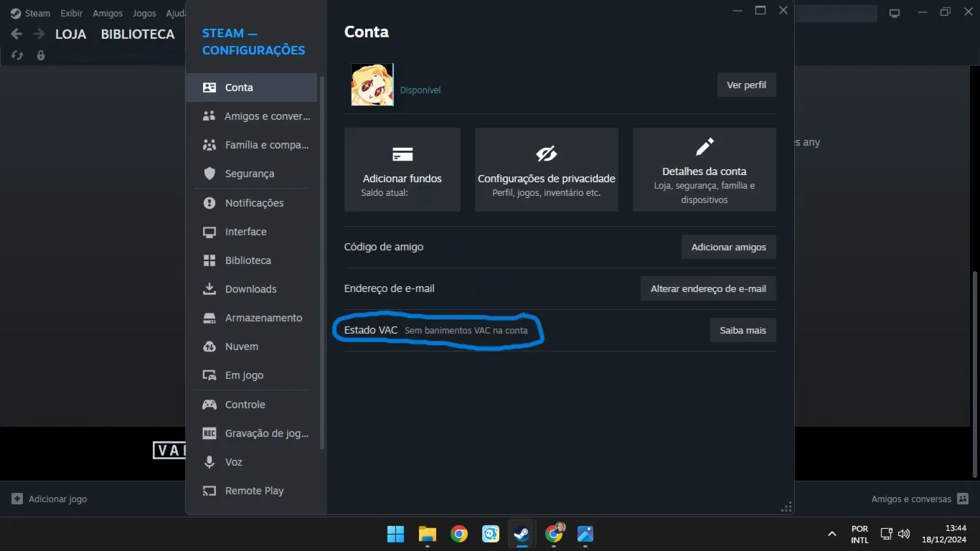
Task: Click the settings sidebar scrollbar
Action: 322,262
